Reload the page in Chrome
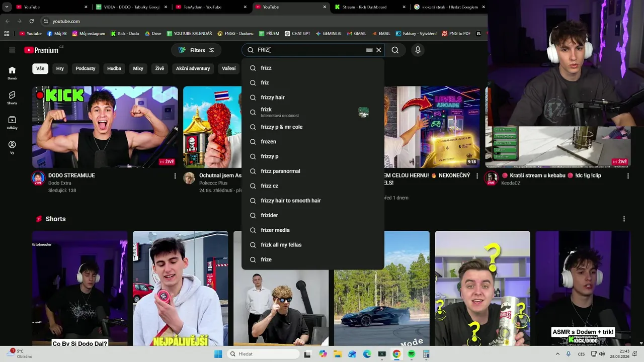 click(x=31, y=21)
